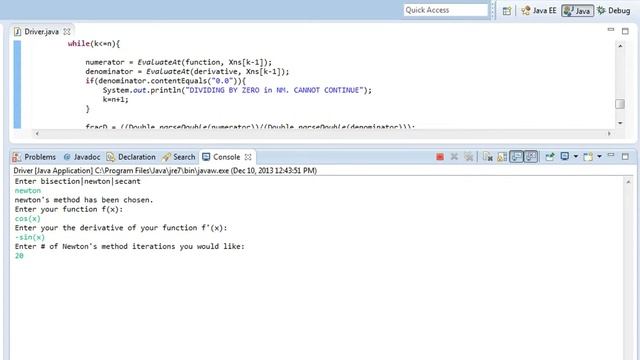This screenshot has width=640, height=360.
Task: Open Display Selected Console dropdown arrow
Action: click(576, 156)
